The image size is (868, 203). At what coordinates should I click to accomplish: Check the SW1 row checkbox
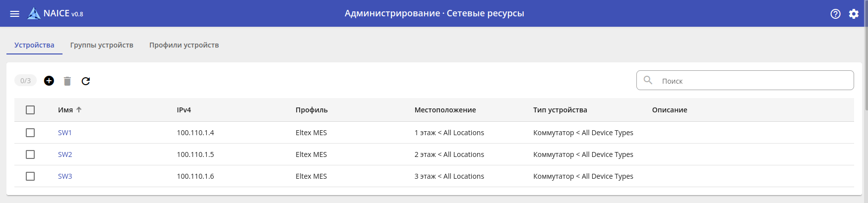[30, 133]
